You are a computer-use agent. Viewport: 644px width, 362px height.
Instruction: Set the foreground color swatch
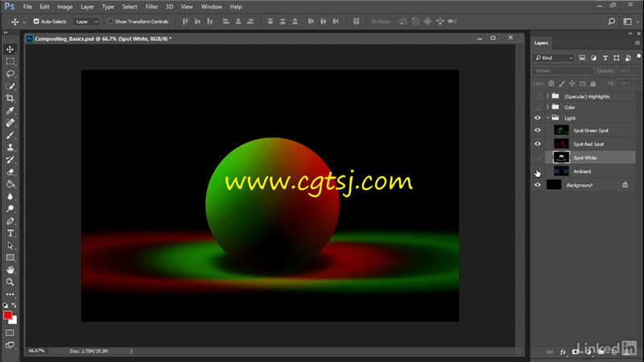tap(7, 315)
